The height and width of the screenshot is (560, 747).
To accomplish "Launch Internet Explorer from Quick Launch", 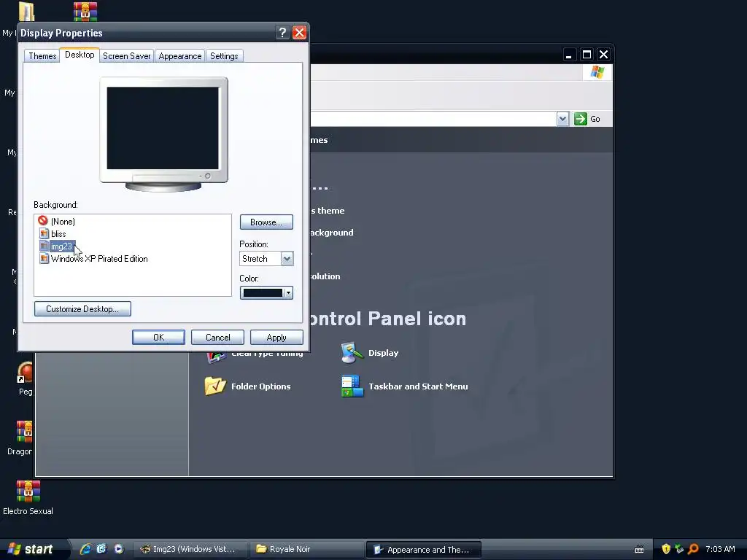I will 85,549.
